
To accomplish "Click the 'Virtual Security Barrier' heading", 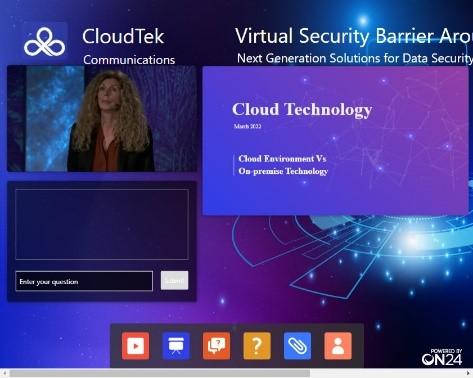I will pyautogui.click(x=354, y=36).
